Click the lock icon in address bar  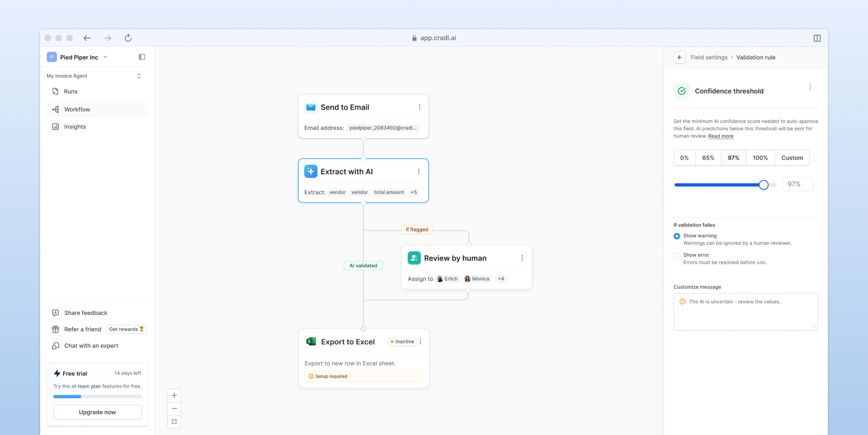[x=414, y=38]
